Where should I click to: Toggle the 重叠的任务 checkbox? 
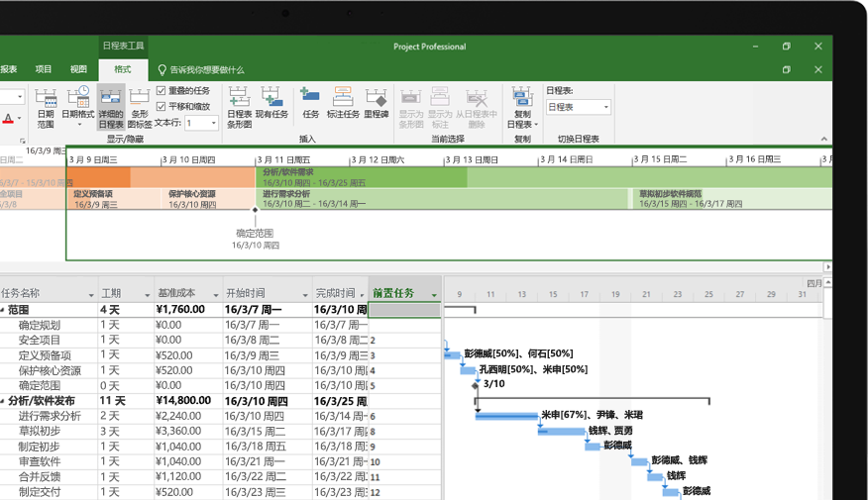pos(162,90)
